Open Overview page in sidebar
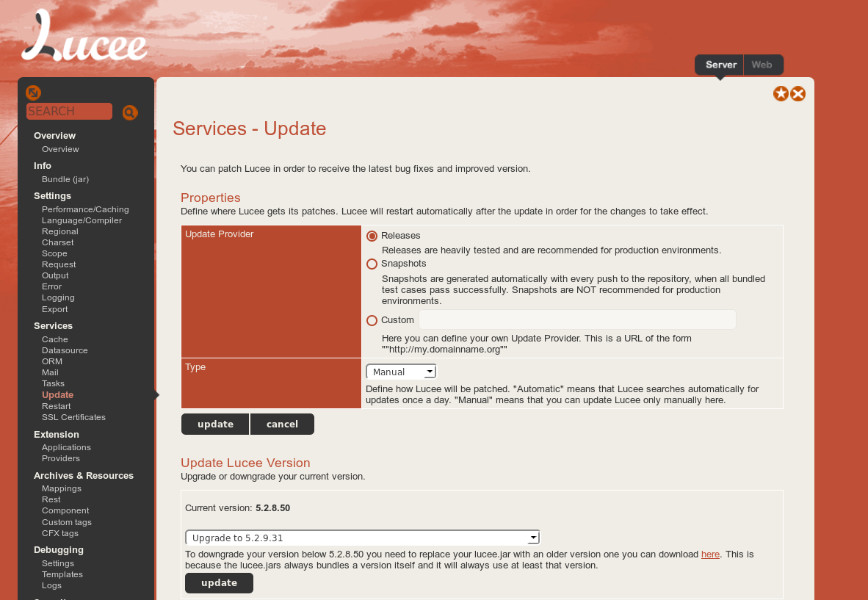Viewport: 868px width, 600px height. click(x=60, y=149)
